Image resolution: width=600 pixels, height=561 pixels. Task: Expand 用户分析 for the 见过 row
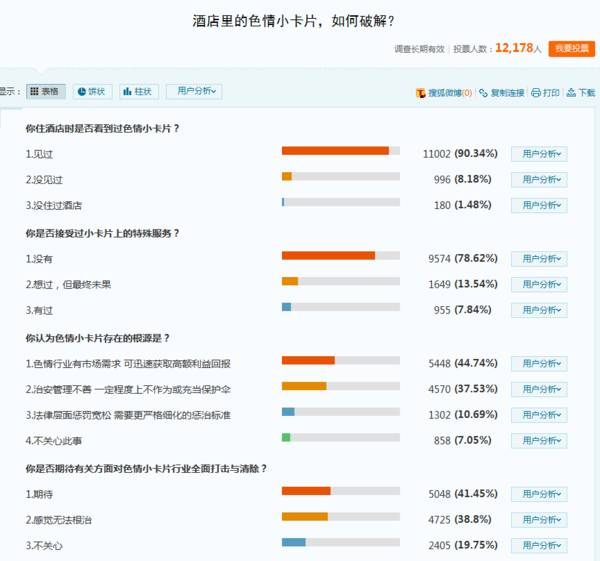pos(538,154)
